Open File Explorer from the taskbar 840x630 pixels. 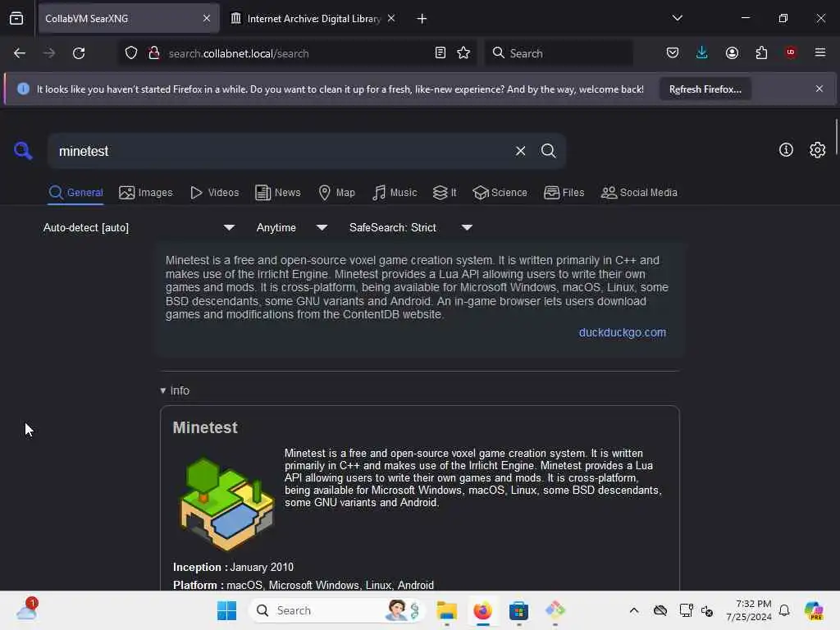click(446, 610)
